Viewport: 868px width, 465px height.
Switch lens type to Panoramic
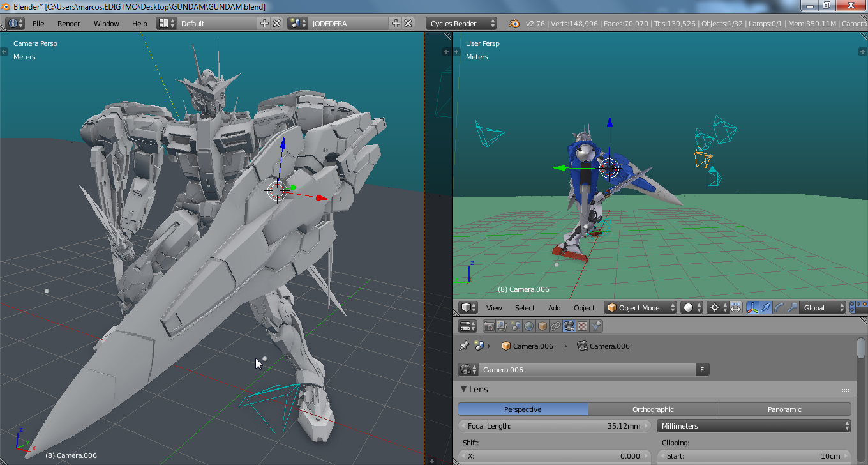[x=784, y=409]
